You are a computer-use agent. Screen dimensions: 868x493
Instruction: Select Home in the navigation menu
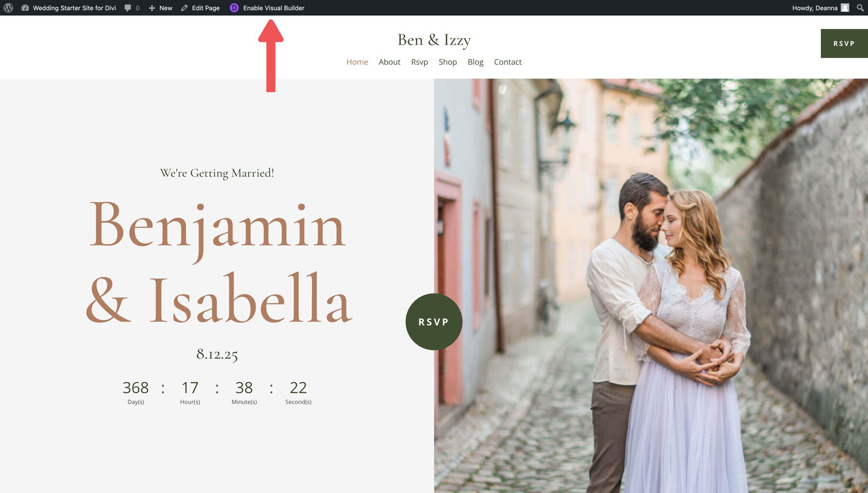pyautogui.click(x=357, y=62)
